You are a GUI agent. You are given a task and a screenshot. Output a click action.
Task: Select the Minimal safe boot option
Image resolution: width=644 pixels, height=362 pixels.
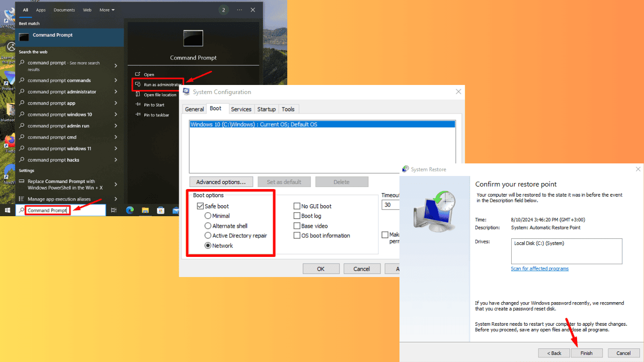[x=208, y=216]
